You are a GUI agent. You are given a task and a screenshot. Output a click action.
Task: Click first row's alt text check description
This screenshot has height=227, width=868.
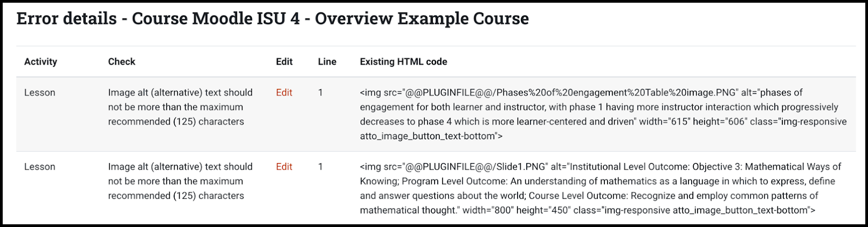(180, 107)
